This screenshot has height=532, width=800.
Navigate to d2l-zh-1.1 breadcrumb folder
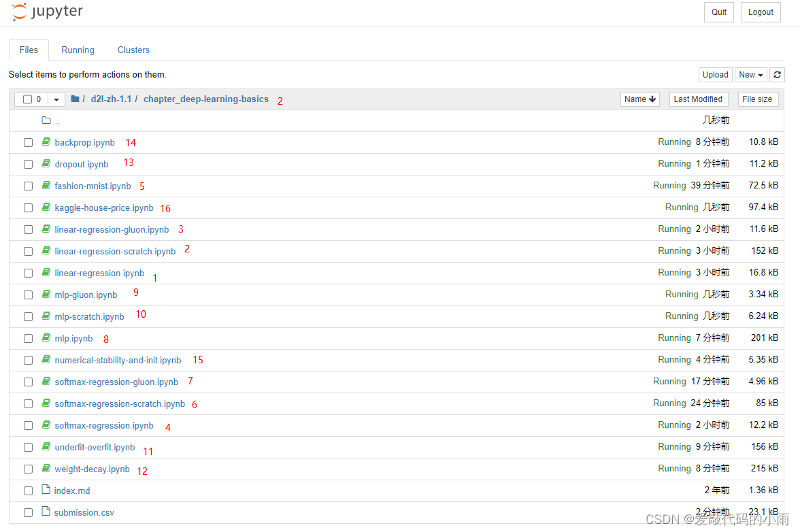pos(111,99)
